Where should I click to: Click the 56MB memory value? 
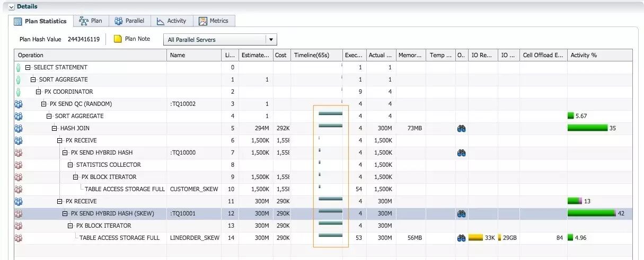click(414, 238)
